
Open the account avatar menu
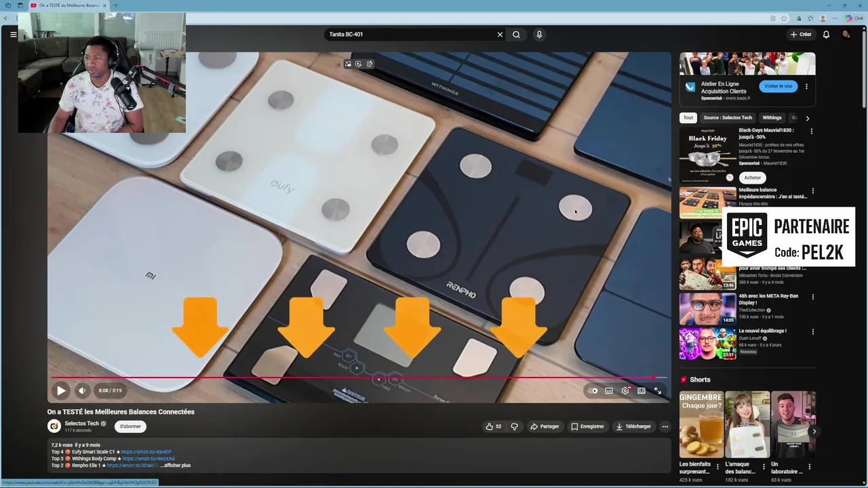846,35
